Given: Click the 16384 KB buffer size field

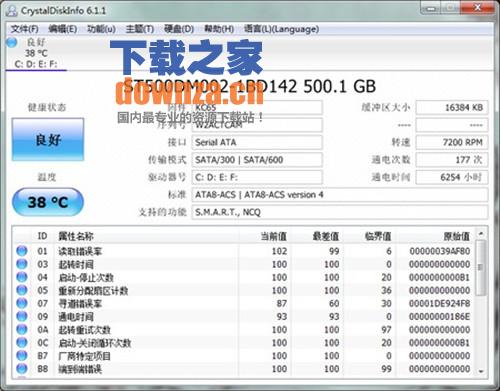Looking at the screenshot, I should pos(452,107).
